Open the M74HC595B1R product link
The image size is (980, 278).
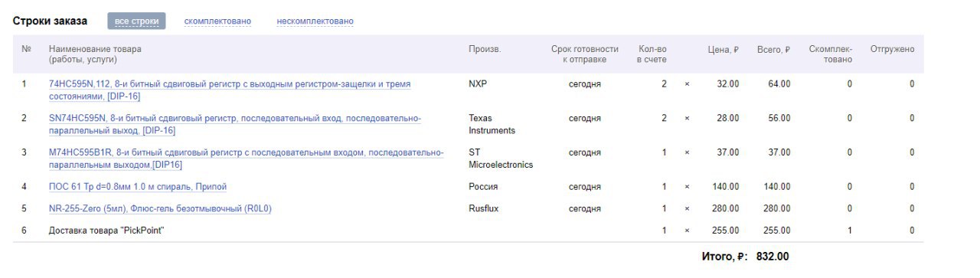(x=247, y=159)
